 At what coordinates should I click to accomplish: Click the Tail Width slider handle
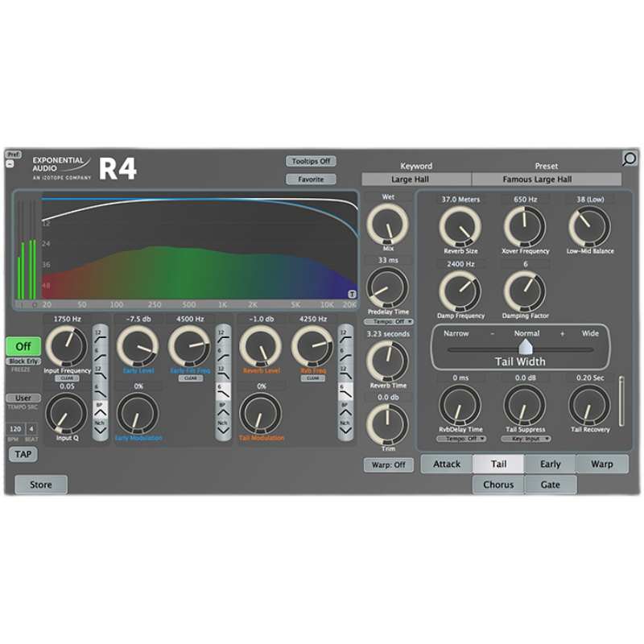[x=526, y=347]
